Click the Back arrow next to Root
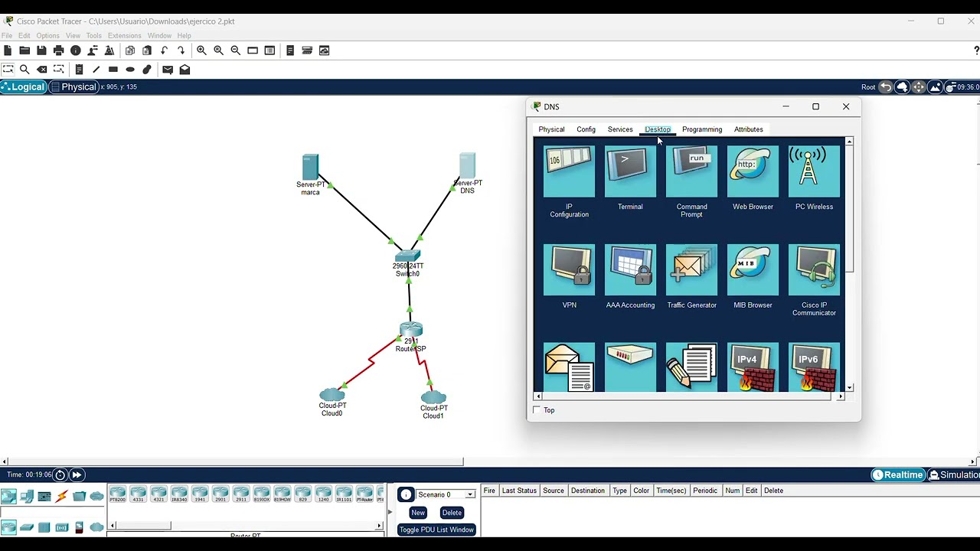This screenshot has height=551, width=980. (886, 87)
